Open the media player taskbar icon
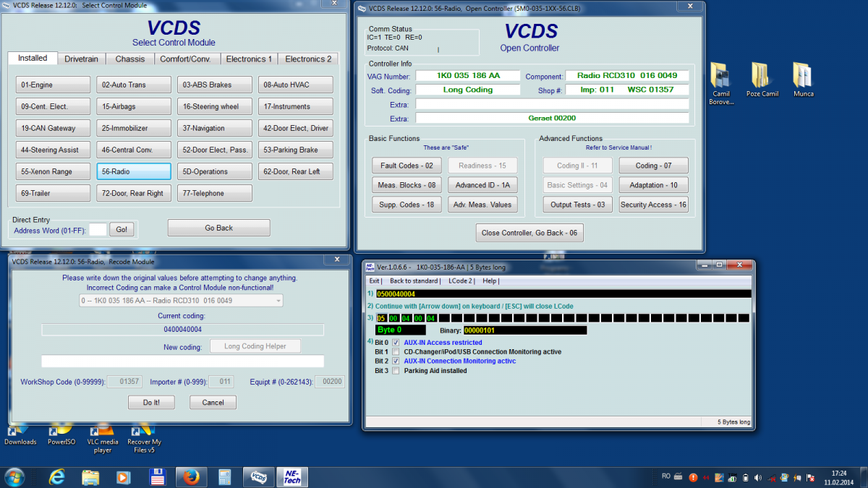This screenshot has height=488, width=868. (x=123, y=476)
